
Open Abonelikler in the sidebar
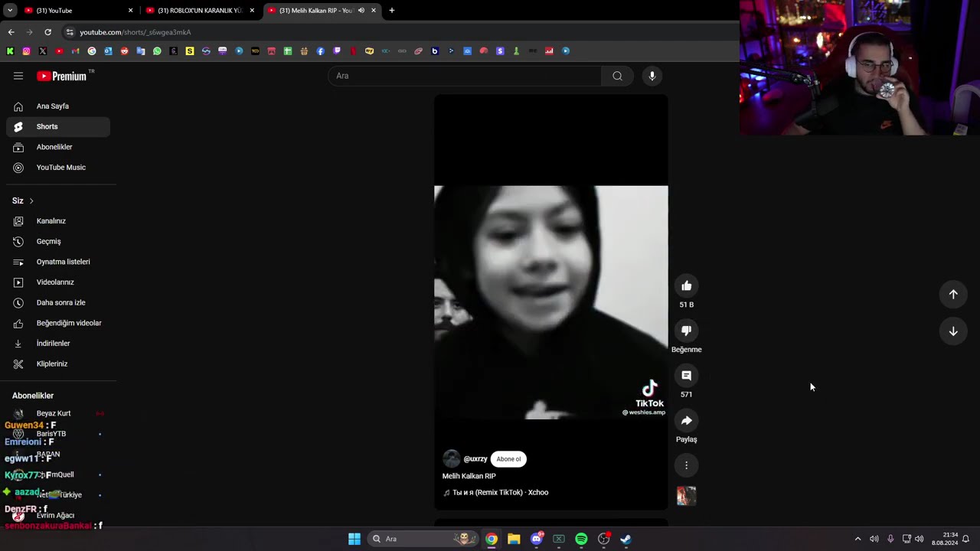coord(58,147)
